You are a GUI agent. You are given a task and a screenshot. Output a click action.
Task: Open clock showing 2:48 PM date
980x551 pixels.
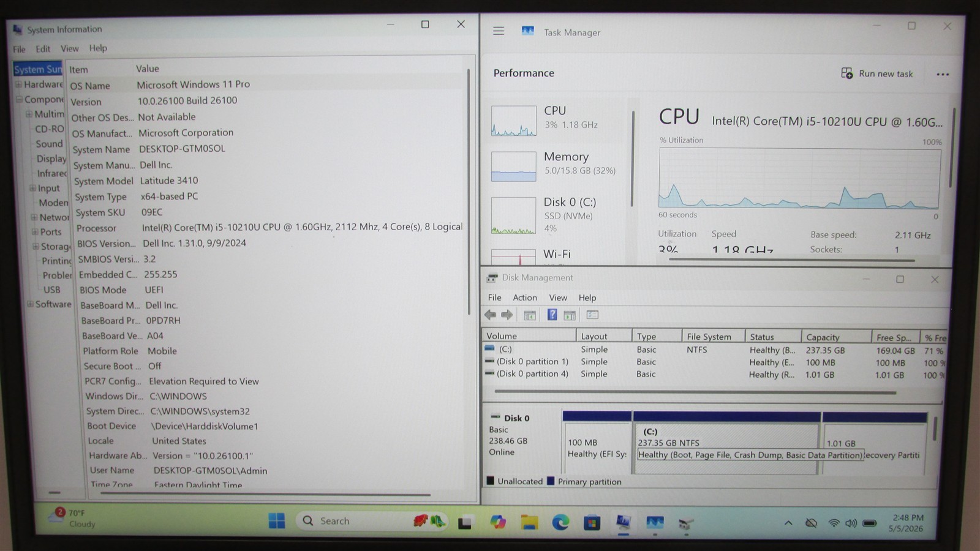pos(907,523)
